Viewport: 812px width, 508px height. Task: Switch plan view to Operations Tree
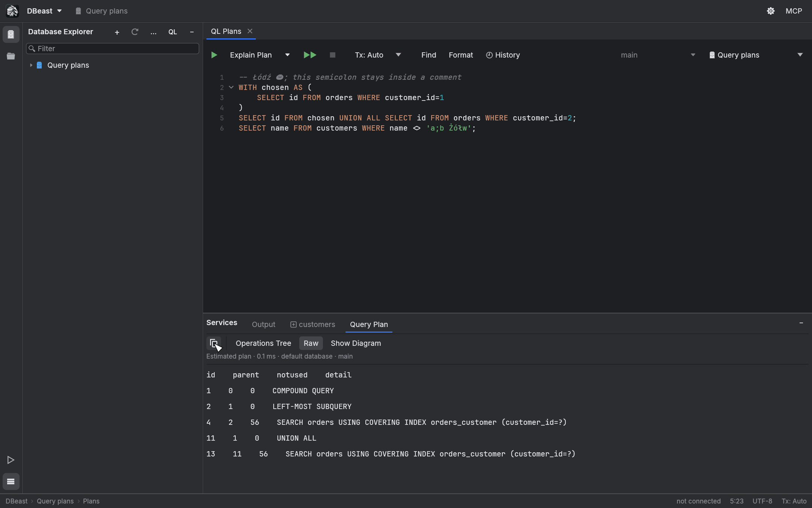(263, 343)
